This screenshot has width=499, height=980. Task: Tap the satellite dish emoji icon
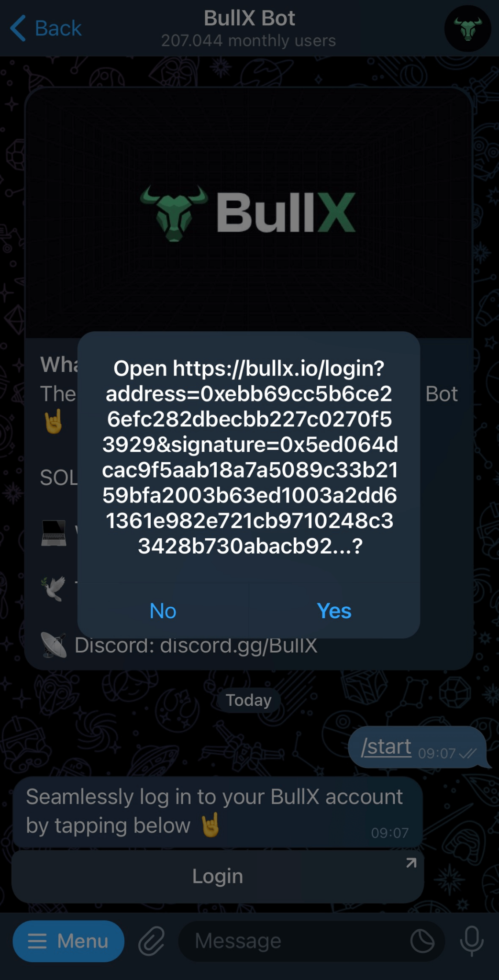[54, 645]
